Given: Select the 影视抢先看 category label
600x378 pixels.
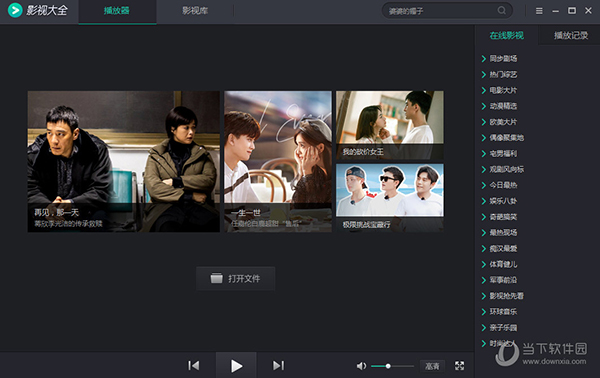Looking at the screenshot, I should coord(507,296).
